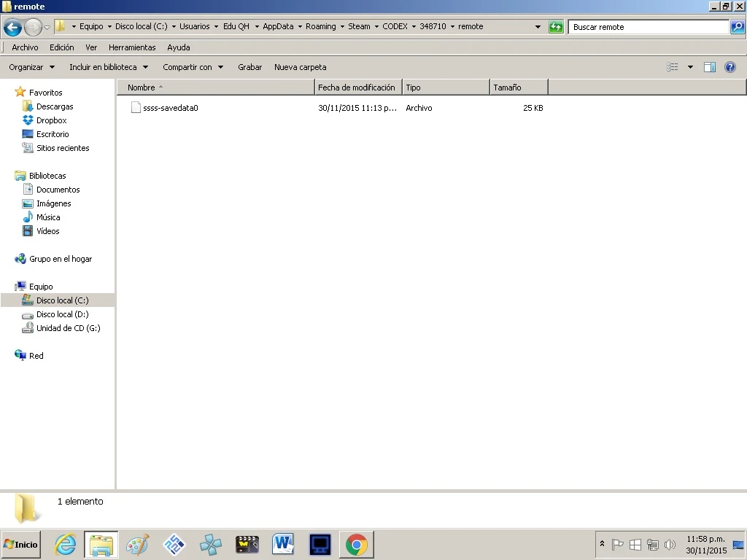Sort by the Tipo column header
747x560 pixels.
click(446, 87)
